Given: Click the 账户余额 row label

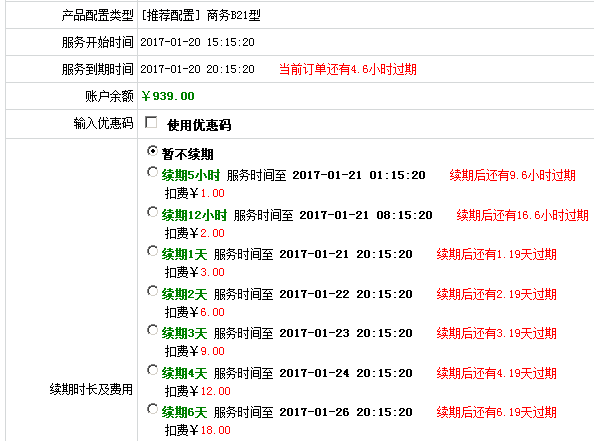Looking at the screenshot, I should 109,96.
